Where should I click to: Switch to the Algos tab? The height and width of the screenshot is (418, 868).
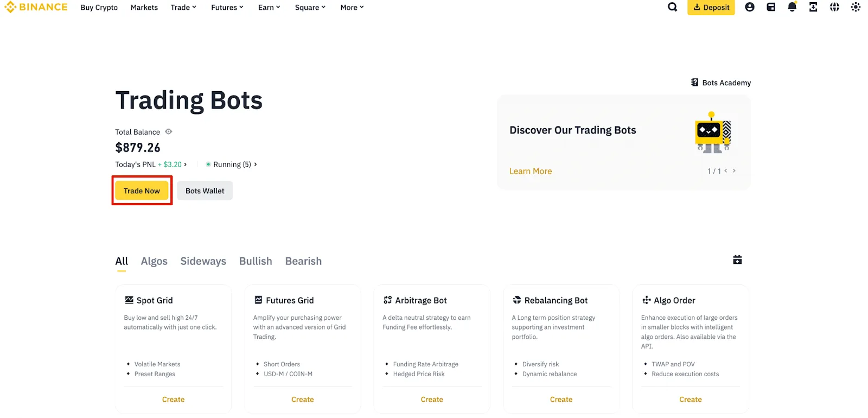(154, 261)
